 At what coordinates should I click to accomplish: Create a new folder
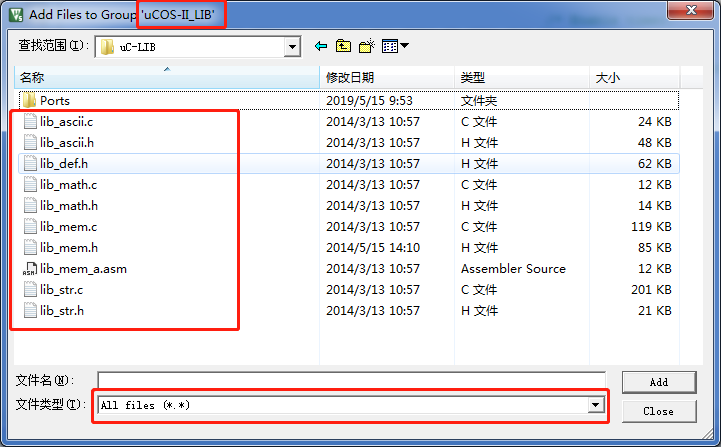(366, 46)
